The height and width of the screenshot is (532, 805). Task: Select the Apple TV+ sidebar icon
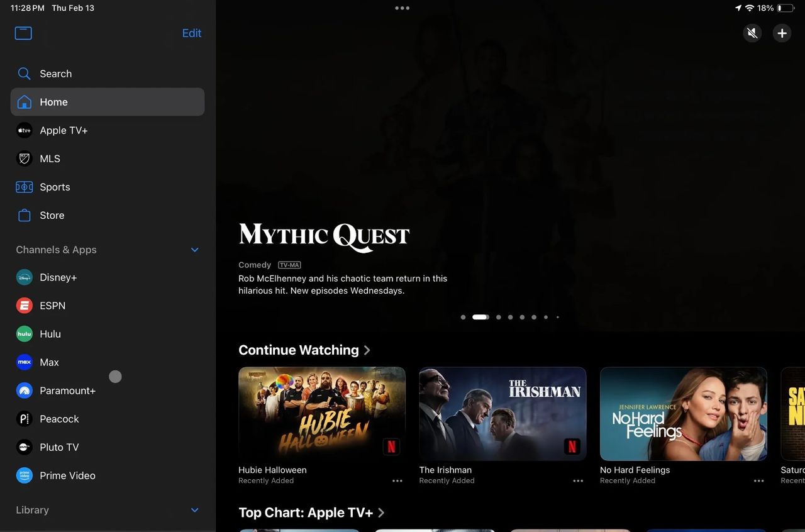tap(24, 130)
